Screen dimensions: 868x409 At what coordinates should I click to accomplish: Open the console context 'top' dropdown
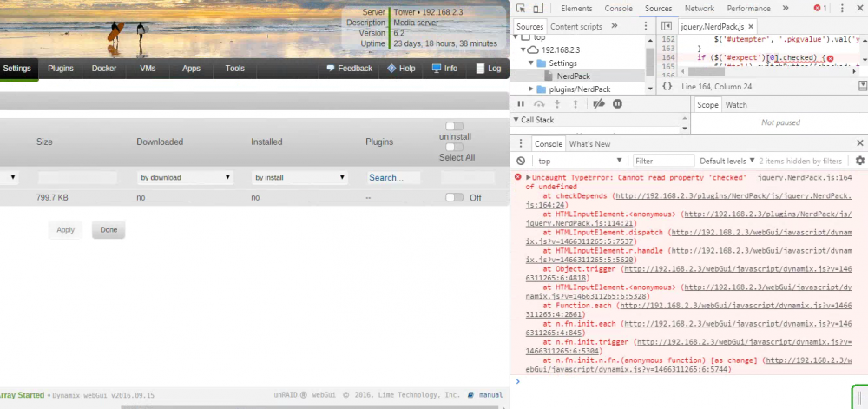[x=580, y=161]
